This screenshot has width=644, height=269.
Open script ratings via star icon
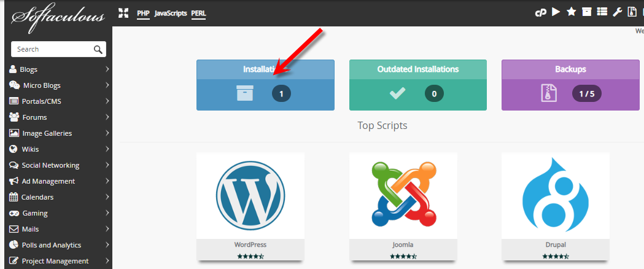[x=572, y=12]
